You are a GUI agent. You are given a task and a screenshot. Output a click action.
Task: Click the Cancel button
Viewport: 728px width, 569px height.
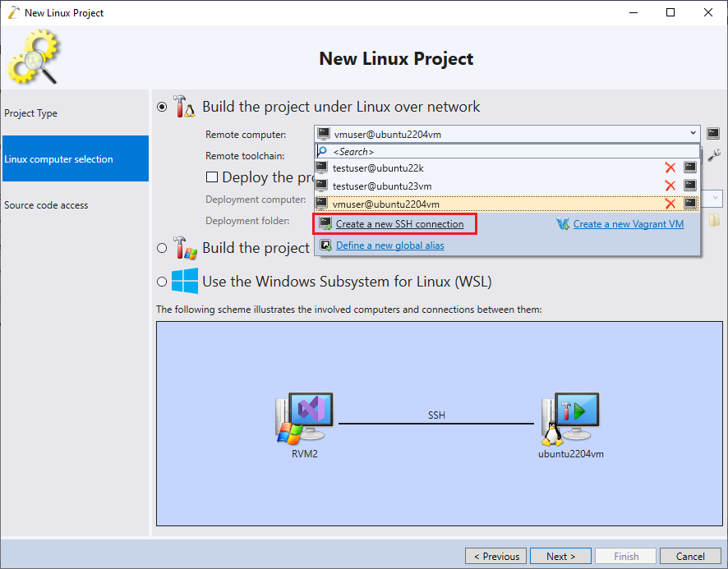690,556
